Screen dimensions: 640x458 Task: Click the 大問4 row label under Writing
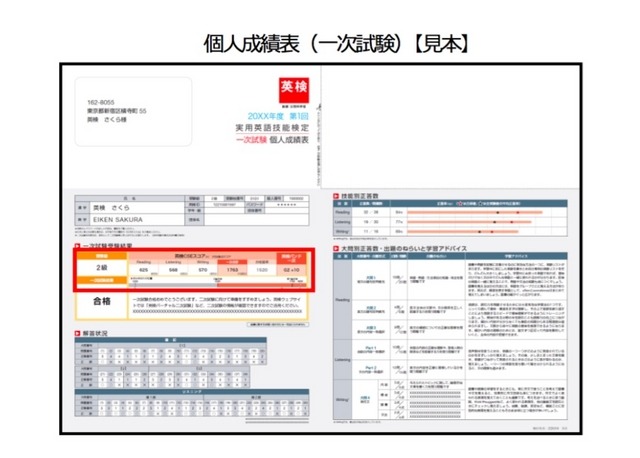pyautogui.click(x=365, y=398)
